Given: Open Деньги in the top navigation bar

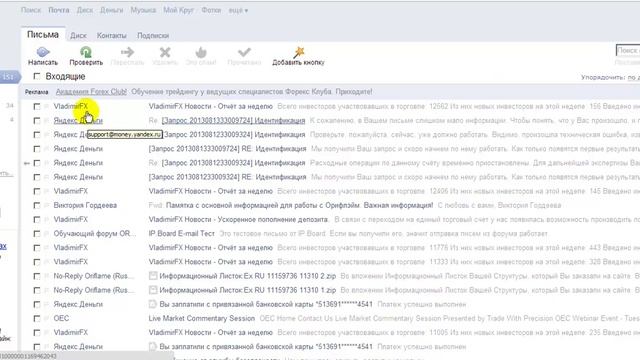Looking at the screenshot, I should (x=111, y=10).
